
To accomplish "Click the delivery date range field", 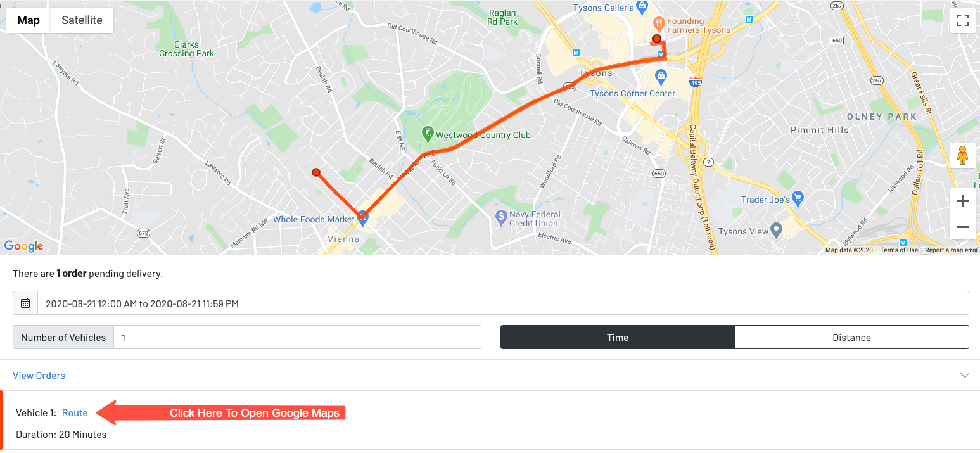I will [x=502, y=303].
